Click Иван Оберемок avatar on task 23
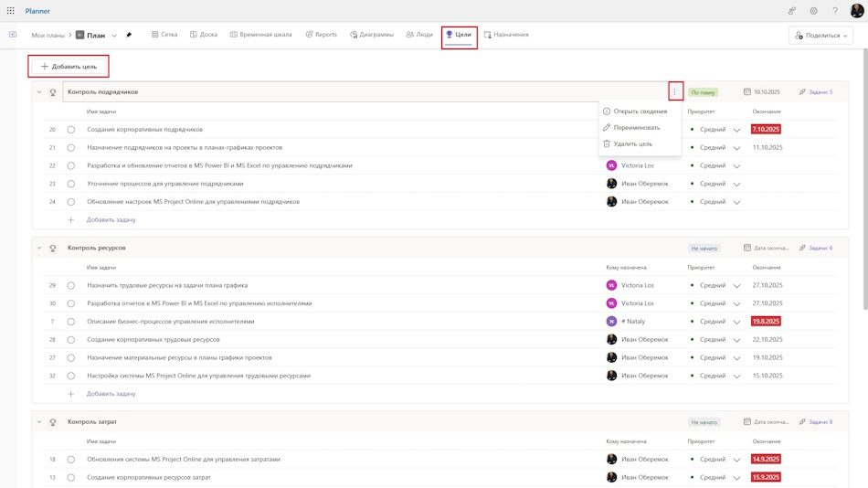 (x=611, y=184)
